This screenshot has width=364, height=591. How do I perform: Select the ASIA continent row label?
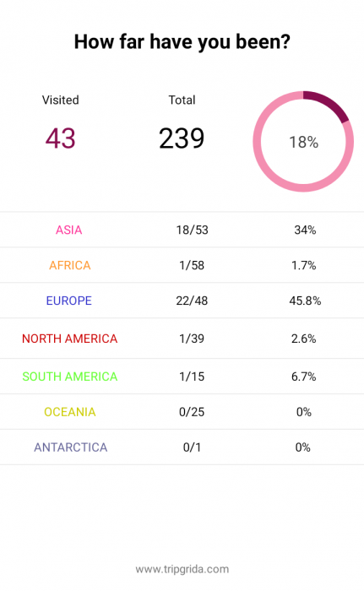click(x=68, y=230)
